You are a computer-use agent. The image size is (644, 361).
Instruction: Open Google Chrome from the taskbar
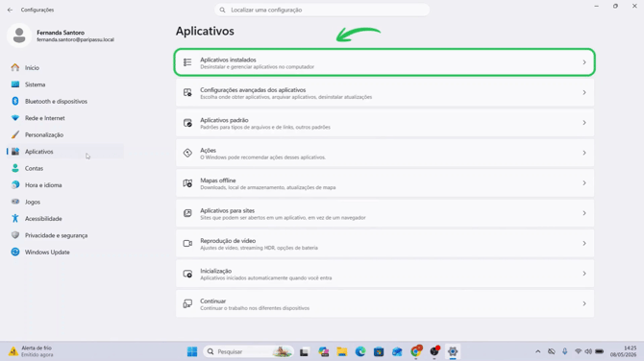pos(415,351)
